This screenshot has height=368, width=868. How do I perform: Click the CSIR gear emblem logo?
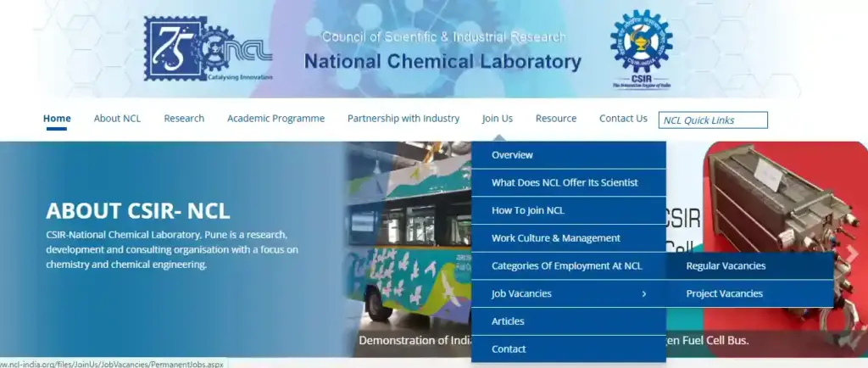click(641, 47)
